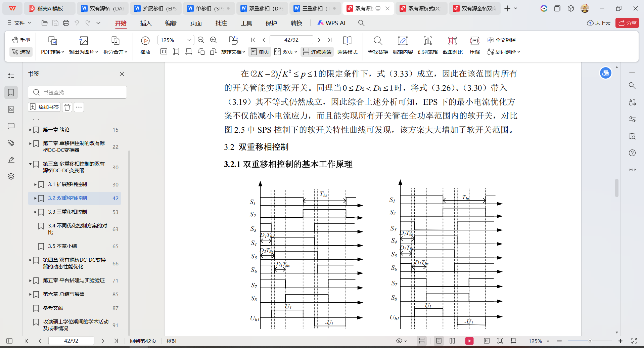This screenshot has width=644, height=348.
Task: Open the PDF转换 dropdown menu
Action: 52,52
